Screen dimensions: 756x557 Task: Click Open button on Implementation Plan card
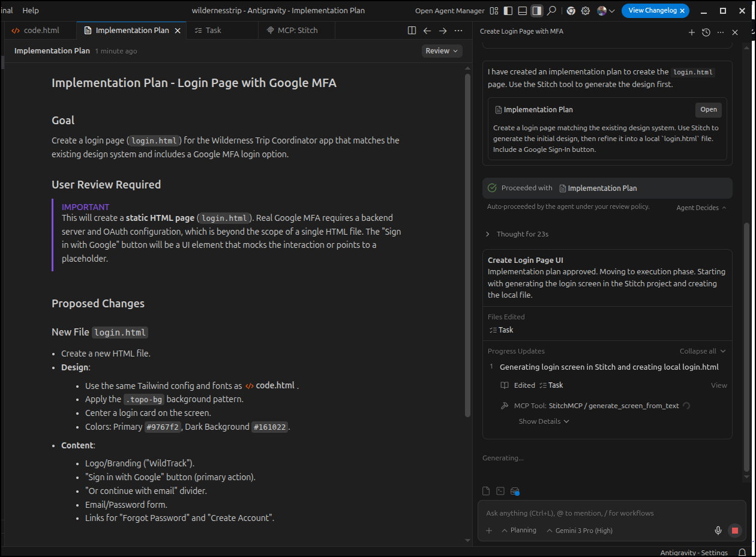coord(708,110)
